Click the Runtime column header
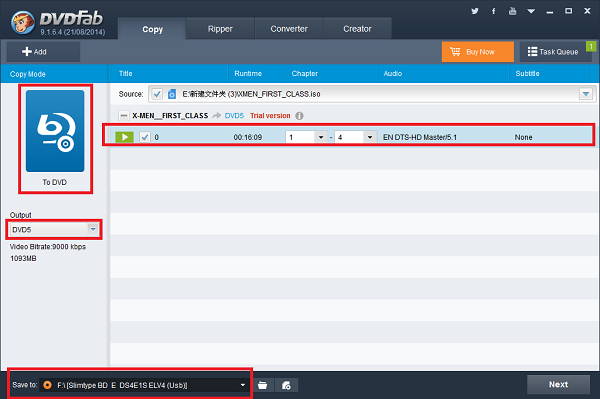600x399 pixels. (x=248, y=73)
